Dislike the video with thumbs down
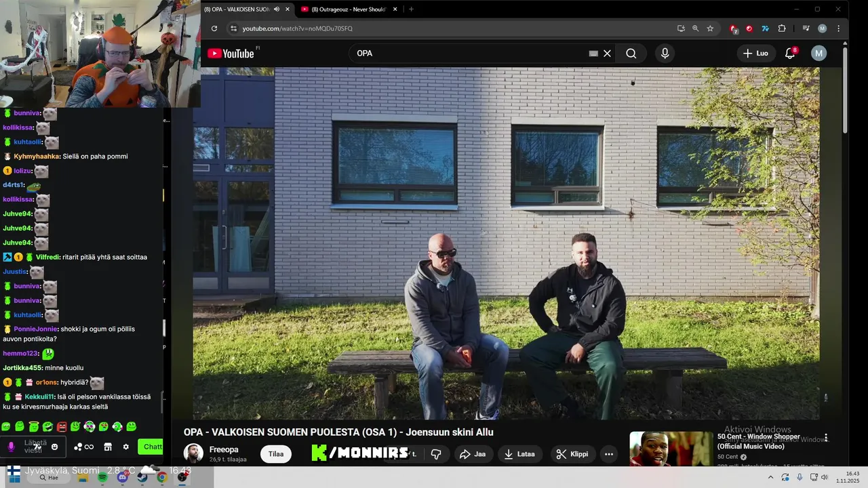 [x=437, y=454]
